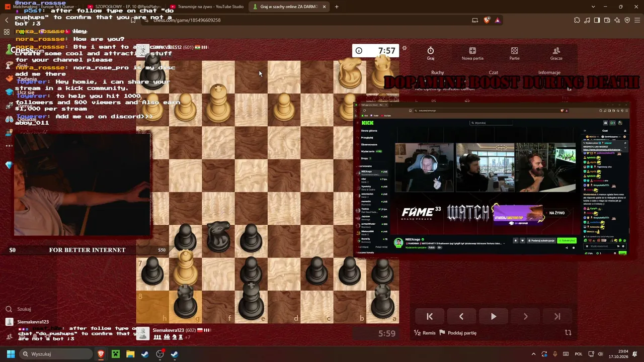The image size is (644, 362).
Task: Click the chess.com address bar URL
Action: 187,20
